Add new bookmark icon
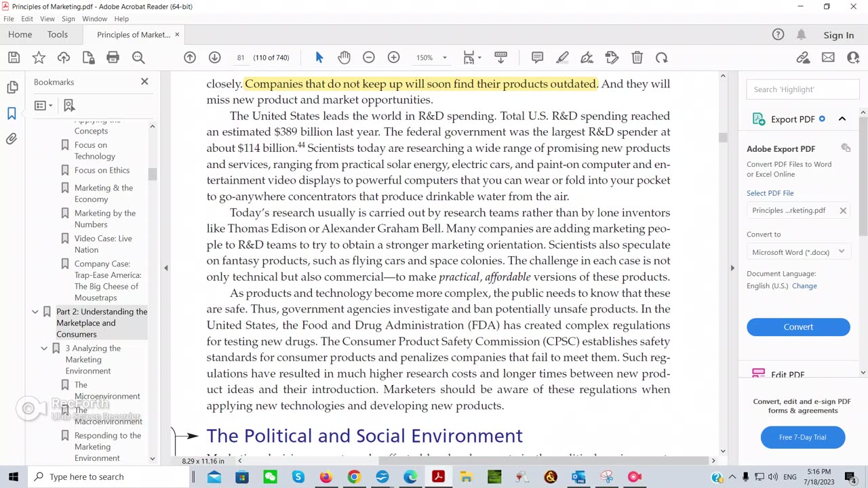Viewport: 868px width, 488px height. 68,106
